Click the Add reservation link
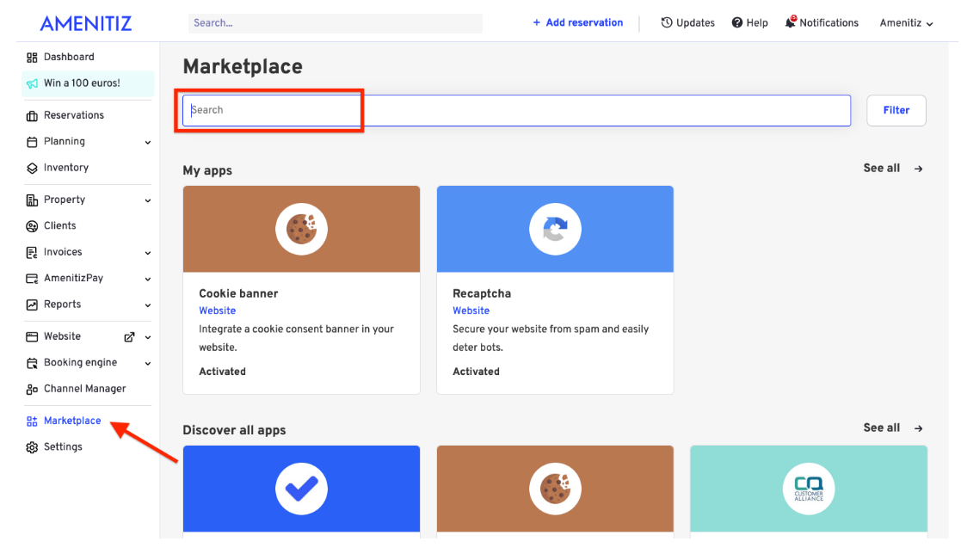Viewport: 961px width, 560px height. [577, 23]
